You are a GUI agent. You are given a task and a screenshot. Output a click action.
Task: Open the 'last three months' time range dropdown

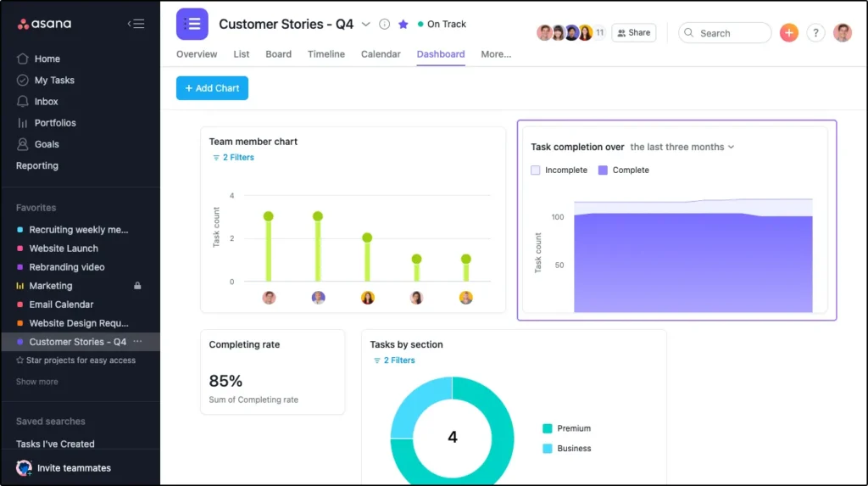(x=682, y=148)
